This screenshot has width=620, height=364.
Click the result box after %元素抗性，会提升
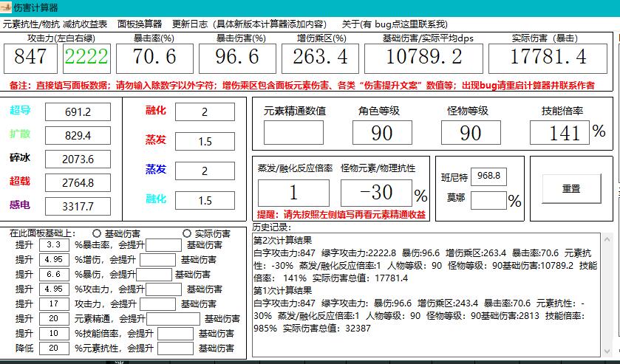[176, 348]
